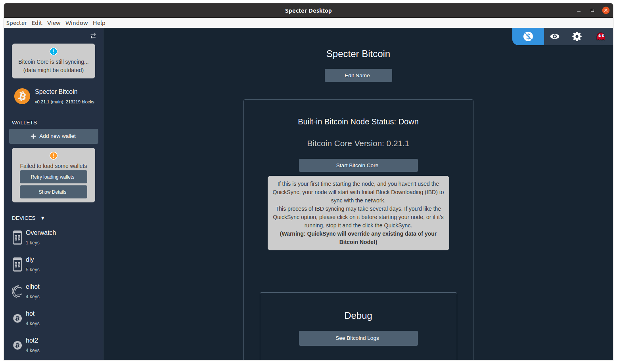The image size is (617, 364).
Task: Click '4 keys' under elhot
Action: pos(33,297)
